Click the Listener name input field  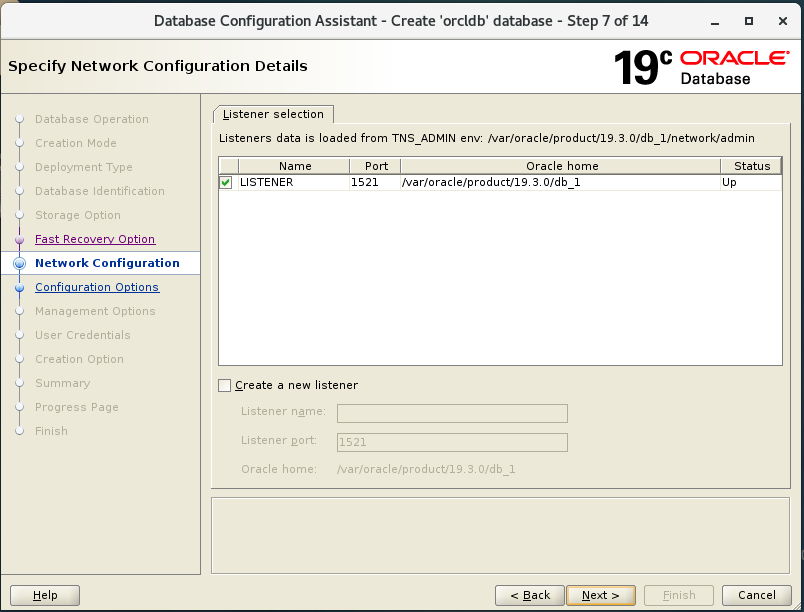[x=452, y=413]
